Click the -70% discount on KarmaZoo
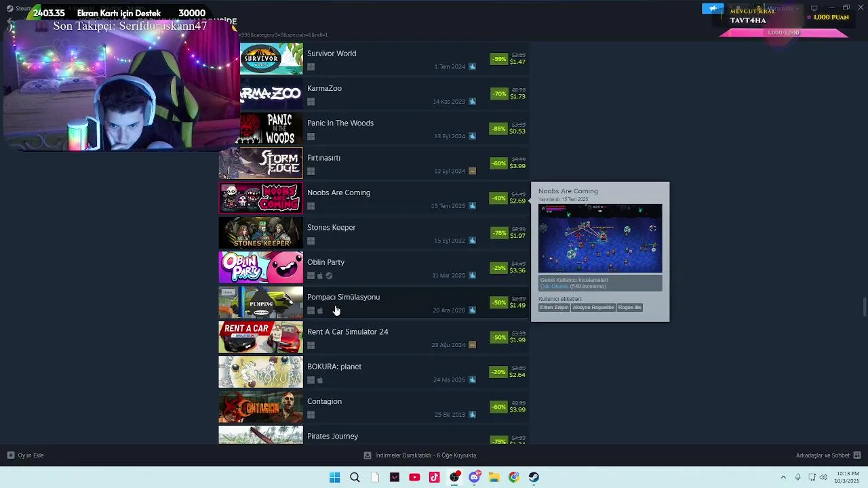Image resolution: width=868 pixels, height=488 pixels. pyautogui.click(x=499, y=94)
